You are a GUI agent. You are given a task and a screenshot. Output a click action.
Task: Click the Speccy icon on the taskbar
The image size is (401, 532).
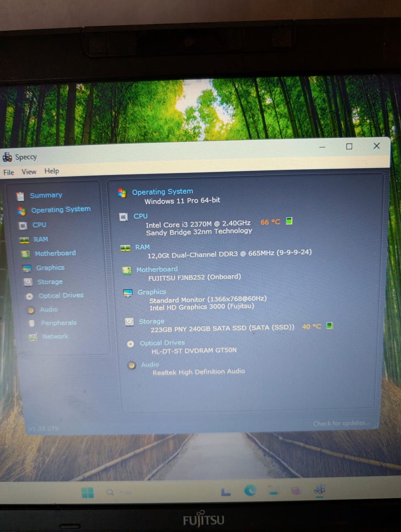coord(320,489)
